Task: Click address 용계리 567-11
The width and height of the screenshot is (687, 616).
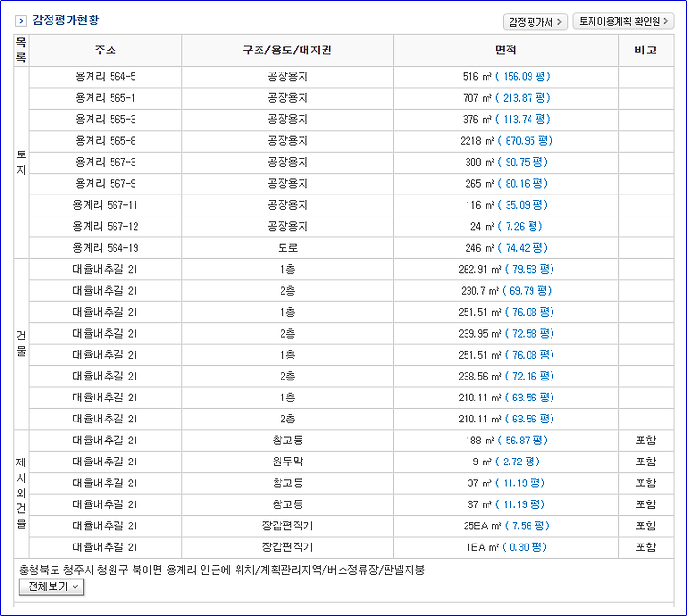Action: 106,205
